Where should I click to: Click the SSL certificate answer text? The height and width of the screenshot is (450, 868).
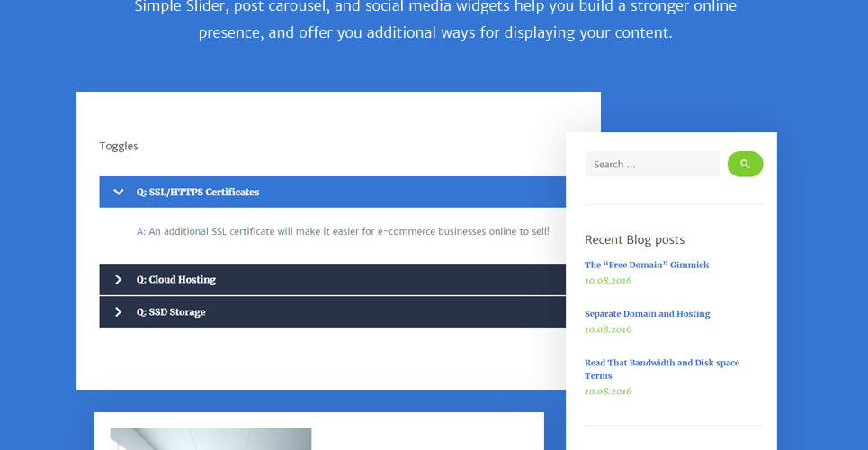coord(343,231)
